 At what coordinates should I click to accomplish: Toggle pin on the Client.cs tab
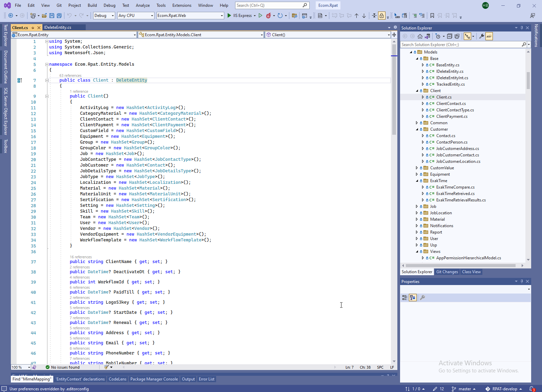click(33, 28)
